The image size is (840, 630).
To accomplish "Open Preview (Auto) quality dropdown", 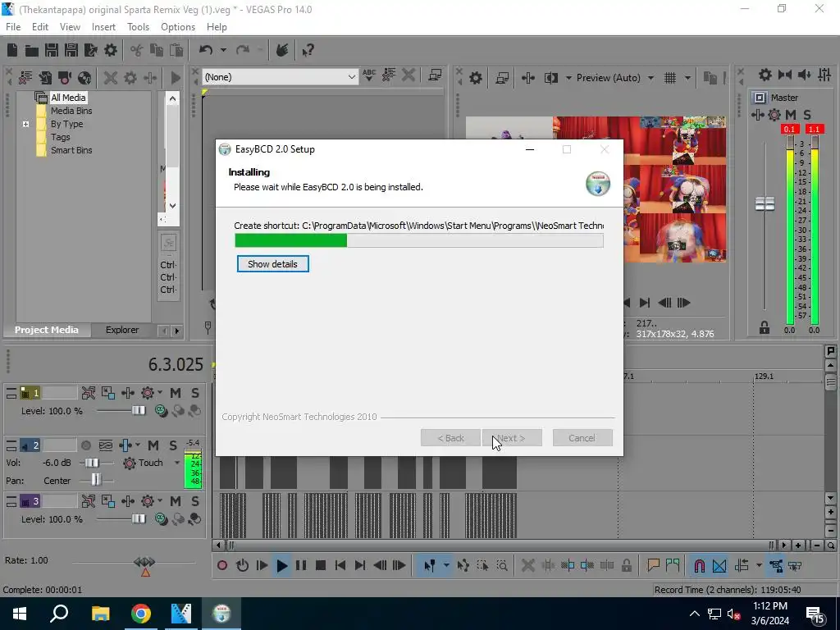I will tap(651, 78).
